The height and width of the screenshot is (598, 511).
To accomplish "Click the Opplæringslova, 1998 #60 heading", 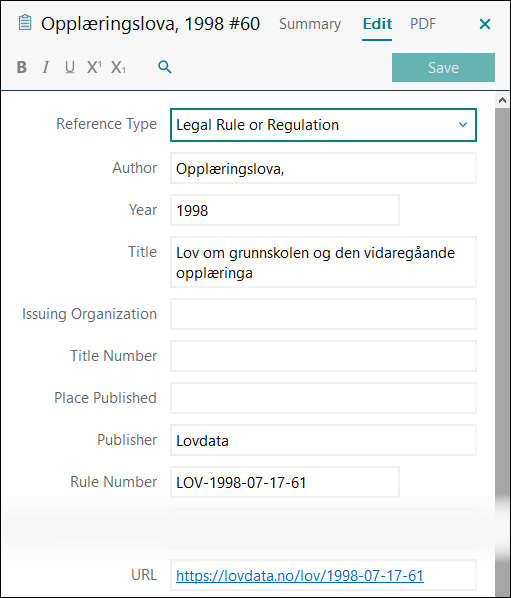I will (x=150, y=24).
